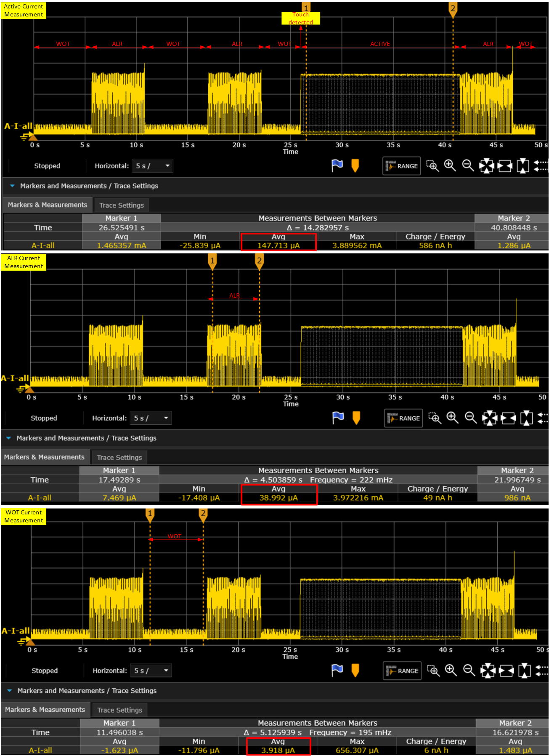The height and width of the screenshot is (756, 549).
Task: Fit horizontal axis in WOT Current panel
Action: coord(507,671)
